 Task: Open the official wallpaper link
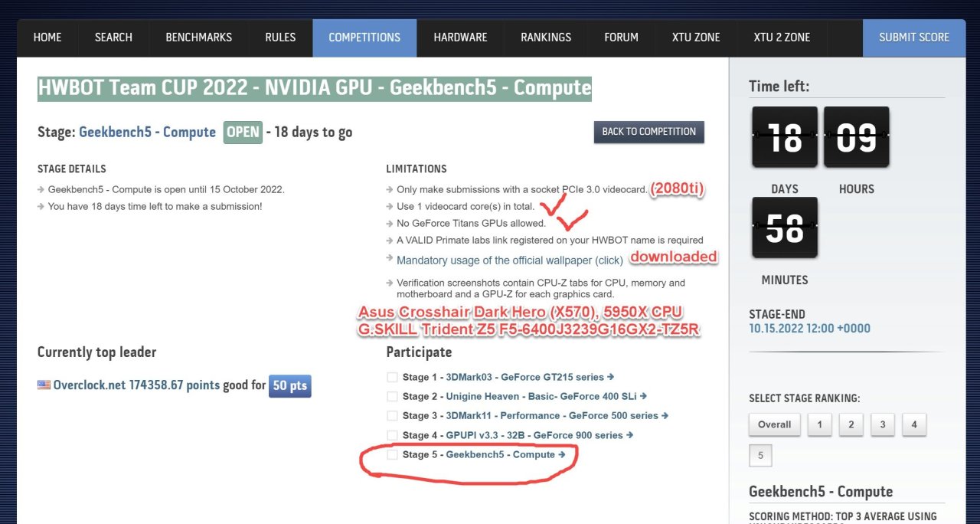pyautogui.click(x=509, y=260)
